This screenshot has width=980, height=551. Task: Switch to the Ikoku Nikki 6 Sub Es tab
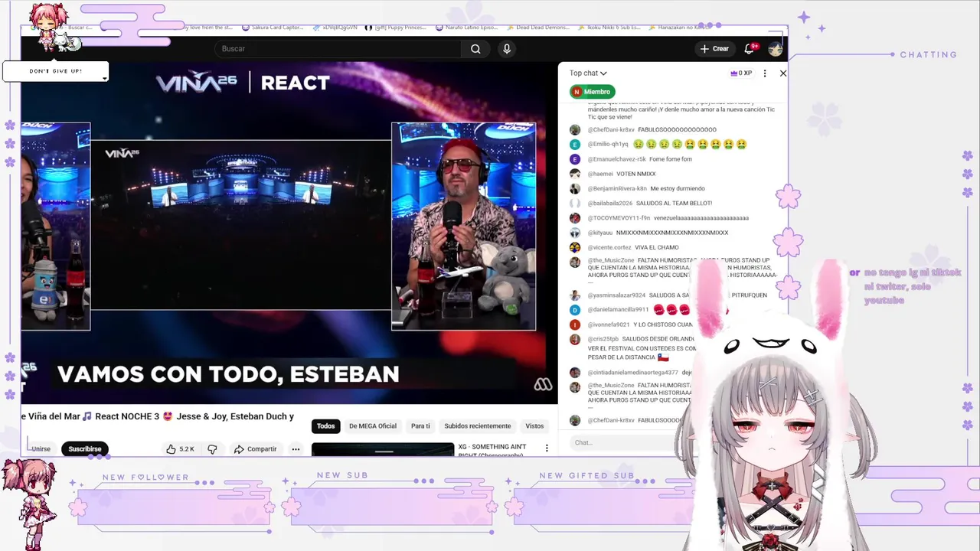[x=608, y=28]
